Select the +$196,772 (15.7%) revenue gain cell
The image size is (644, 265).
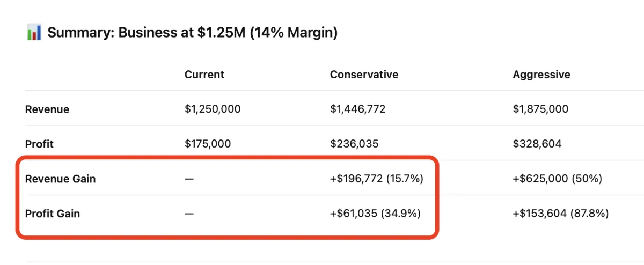tap(377, 179)
